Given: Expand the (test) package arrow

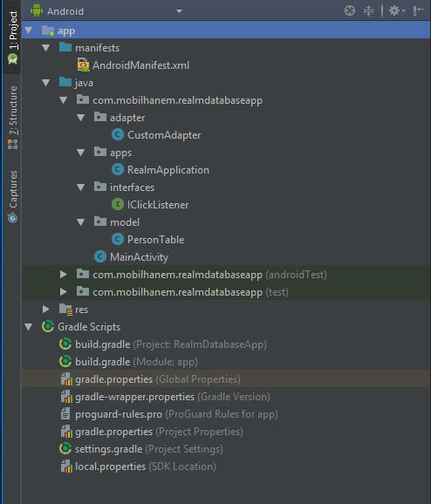Looking at the screenshot, I should tap(64, 292).
